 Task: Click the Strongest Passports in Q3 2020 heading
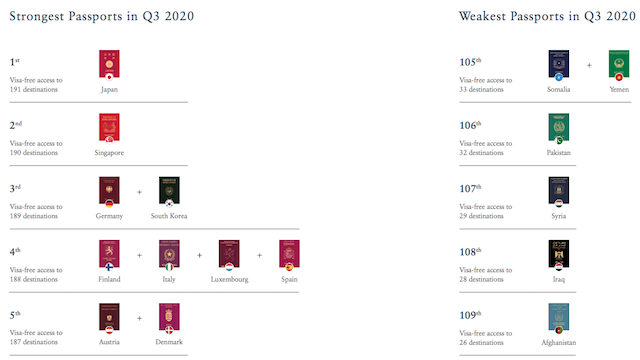point(102,16)
